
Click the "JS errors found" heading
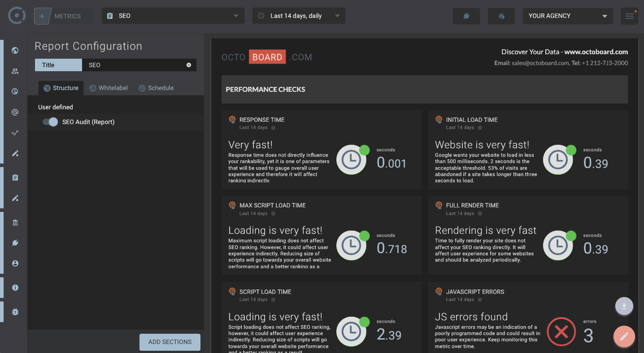pos(471,317)
